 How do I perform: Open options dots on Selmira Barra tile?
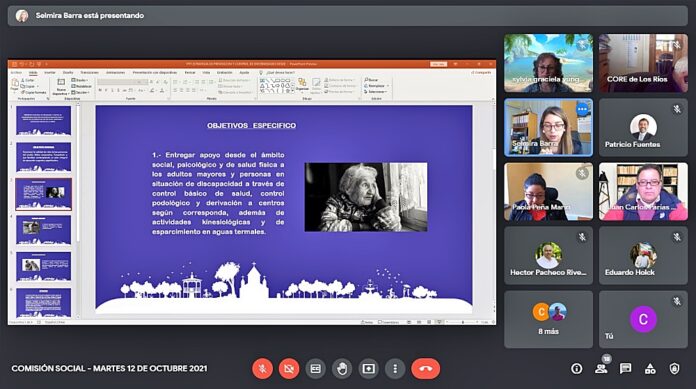(x=582, y=109)
